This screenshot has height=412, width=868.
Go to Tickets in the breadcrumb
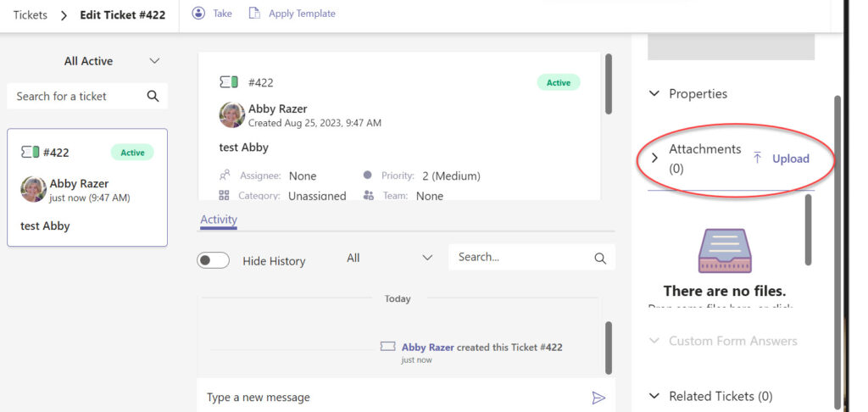click(x=31, y=15)
